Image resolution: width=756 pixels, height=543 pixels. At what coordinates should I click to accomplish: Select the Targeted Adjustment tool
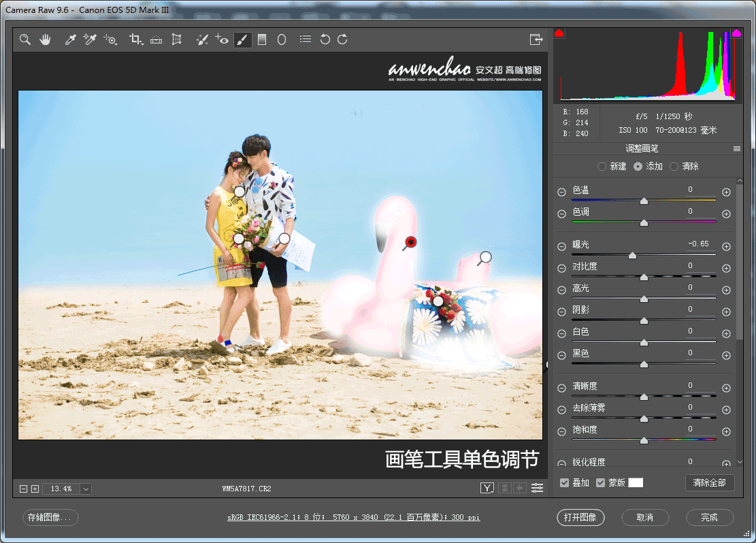coord(110,39)
